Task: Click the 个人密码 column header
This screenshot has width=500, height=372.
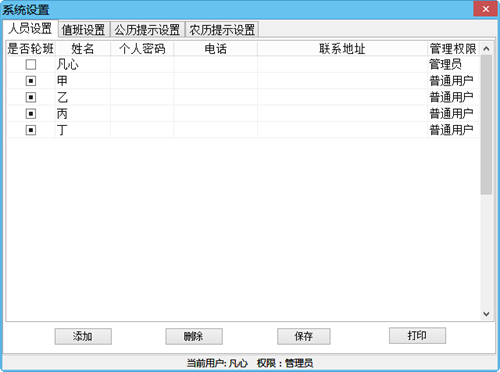Action: coord(142,49)
